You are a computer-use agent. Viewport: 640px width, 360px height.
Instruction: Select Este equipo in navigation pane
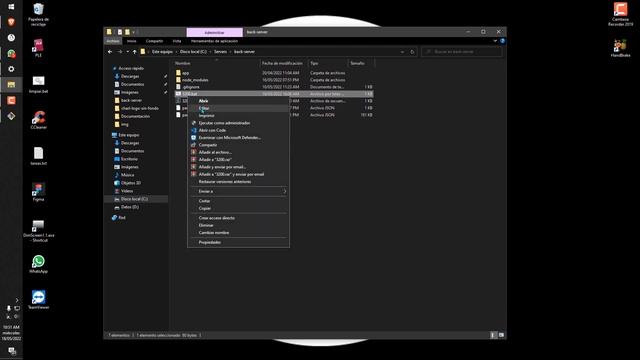129,135
